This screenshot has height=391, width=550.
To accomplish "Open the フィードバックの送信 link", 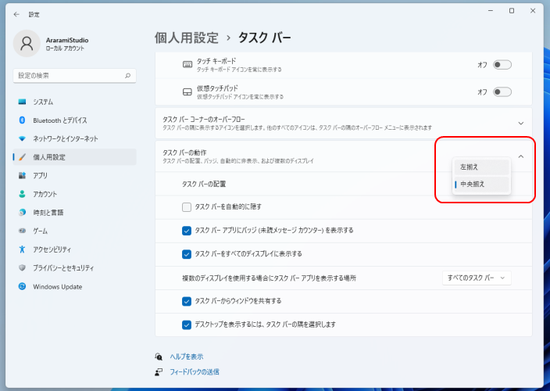I will [x=195, y=372].
